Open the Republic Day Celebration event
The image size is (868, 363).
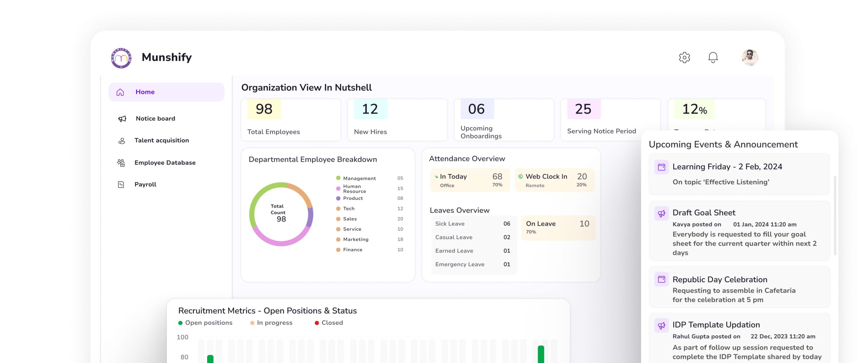[x=739, y=287]
